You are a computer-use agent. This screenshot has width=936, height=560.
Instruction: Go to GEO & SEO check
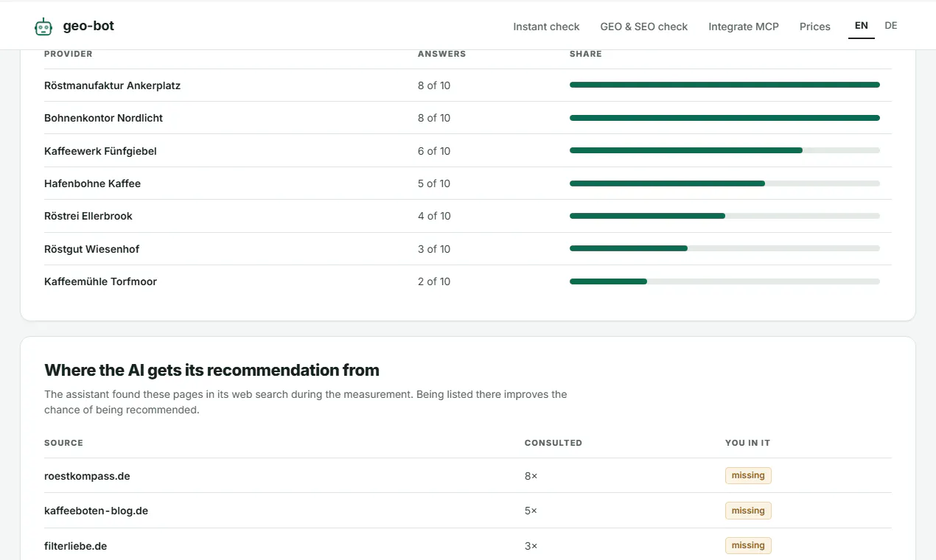(644, 27)
